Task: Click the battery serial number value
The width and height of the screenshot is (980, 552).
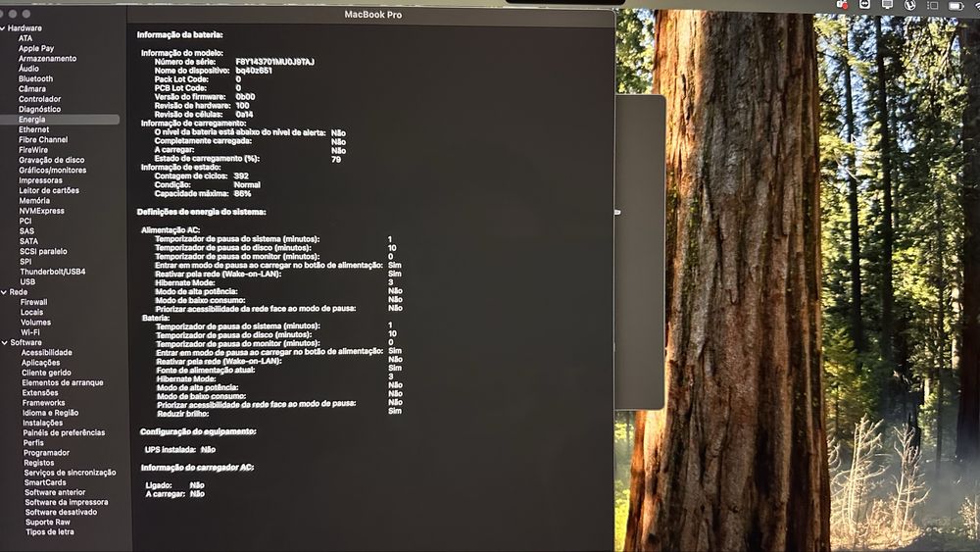Action: click(275, 62)
